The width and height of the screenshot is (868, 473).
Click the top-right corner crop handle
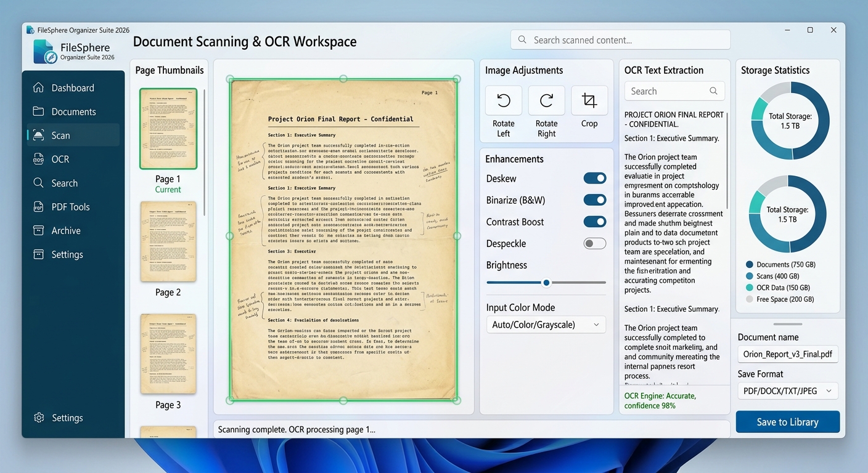coord(457,79)
